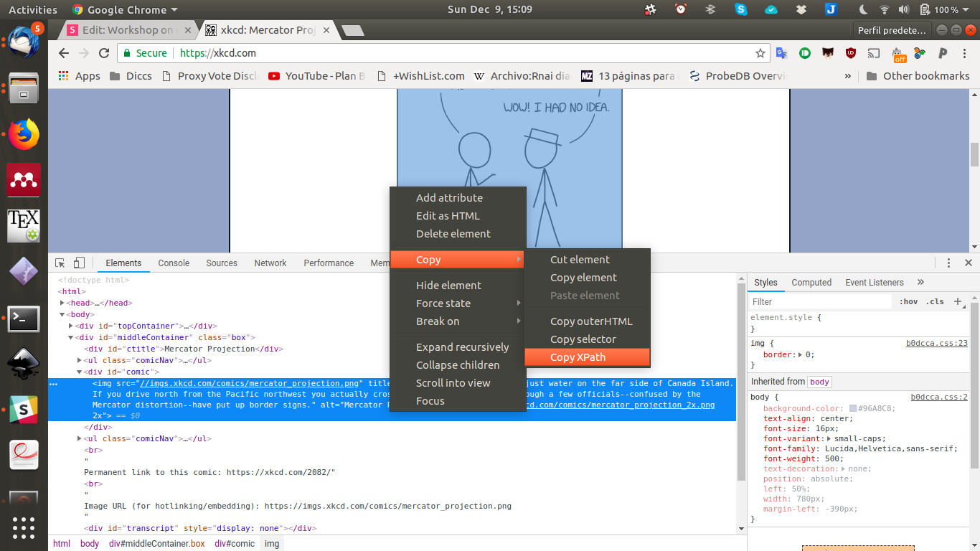Open Thunderbird from the Ubuntu dock
This screenshot has width=980, height=551.
tap(24, 41)
